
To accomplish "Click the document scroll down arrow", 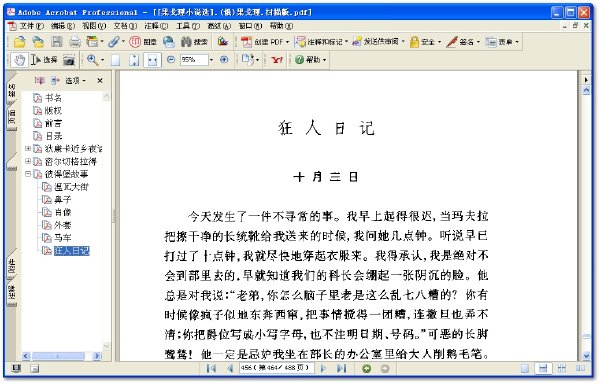I will (586, 356).
